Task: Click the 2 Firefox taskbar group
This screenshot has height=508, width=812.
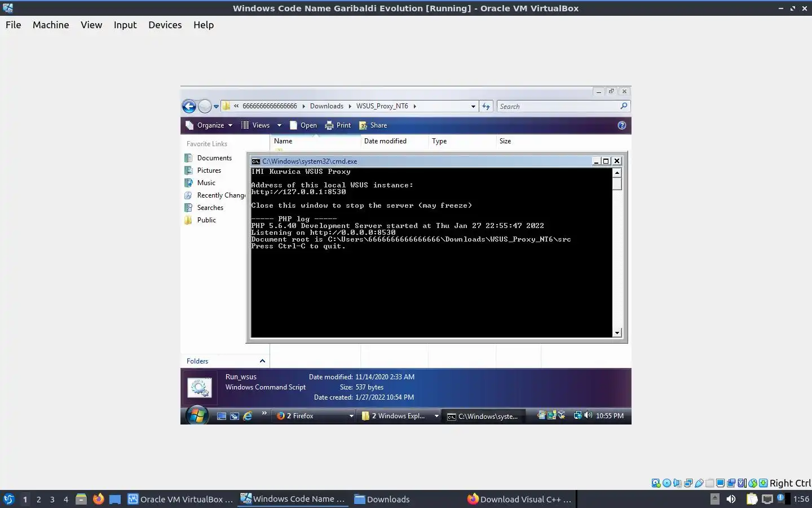Action: coord(315,416)
